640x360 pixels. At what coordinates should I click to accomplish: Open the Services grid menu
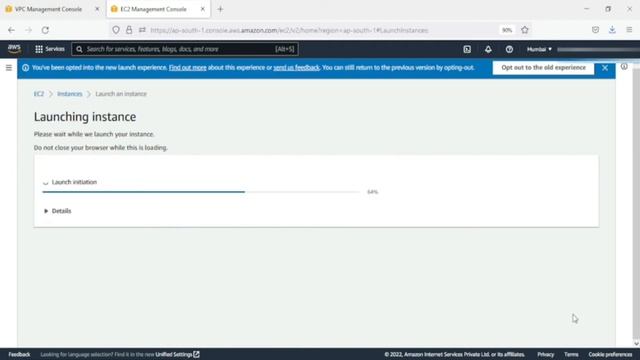[x=50, y=49]
